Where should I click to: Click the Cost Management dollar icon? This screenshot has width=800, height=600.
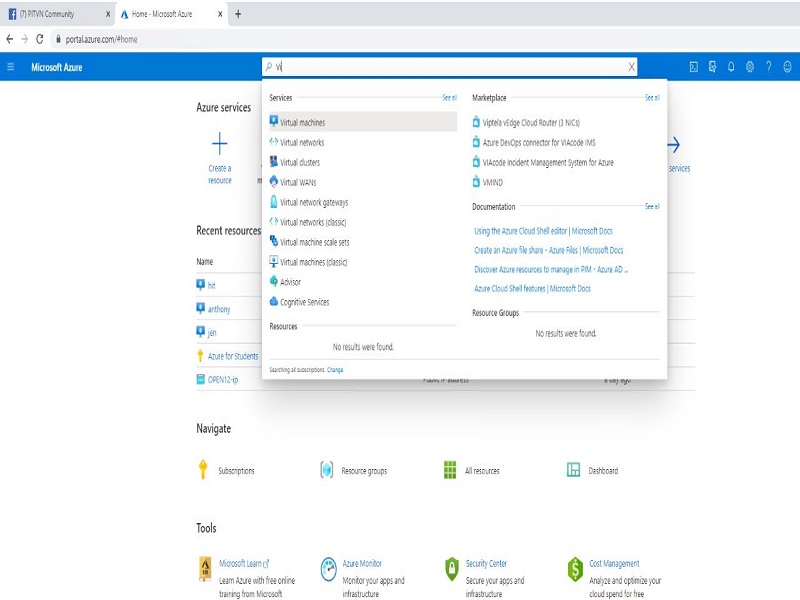pos(575,569)
